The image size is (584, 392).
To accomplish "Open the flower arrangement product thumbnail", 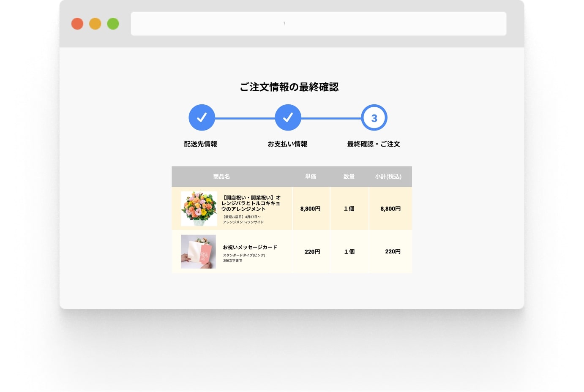I will (x=199, y=209).
